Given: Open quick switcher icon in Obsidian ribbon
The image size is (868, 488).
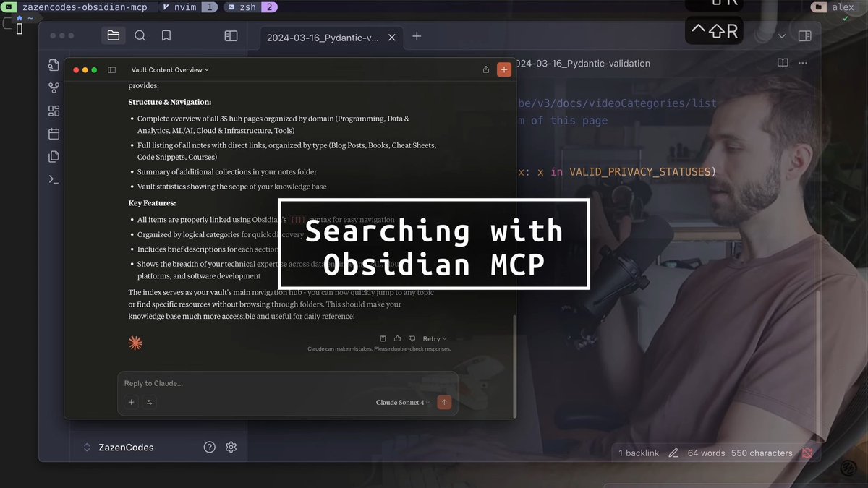Looking at the screenshot, I should click(54, 65).
